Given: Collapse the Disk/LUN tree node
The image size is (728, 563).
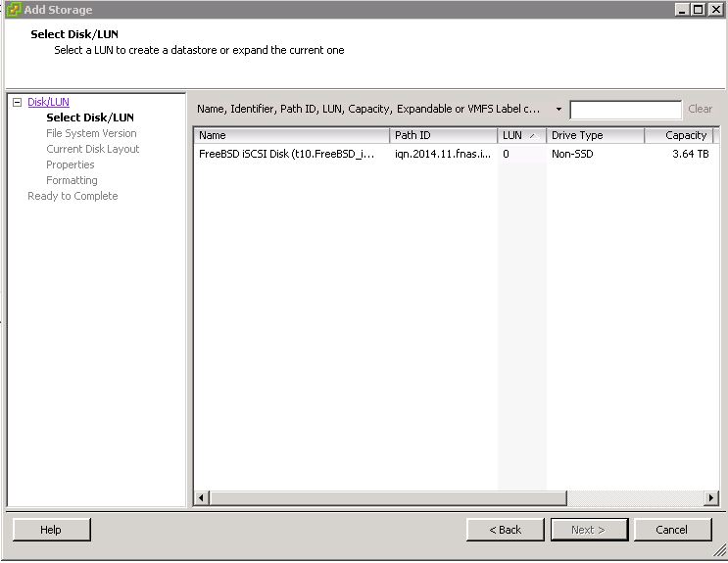Looking at the screenshot, I should [x=18, y=102].
